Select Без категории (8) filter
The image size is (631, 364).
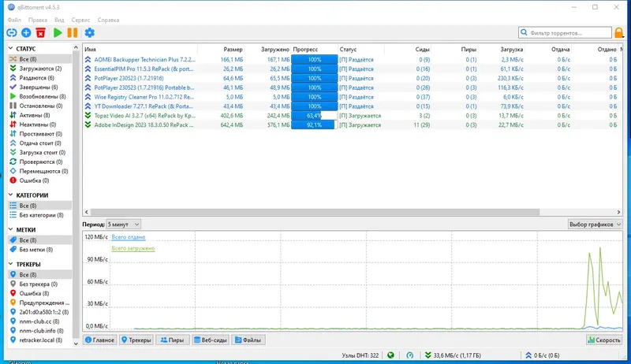[x=41, y=215]
